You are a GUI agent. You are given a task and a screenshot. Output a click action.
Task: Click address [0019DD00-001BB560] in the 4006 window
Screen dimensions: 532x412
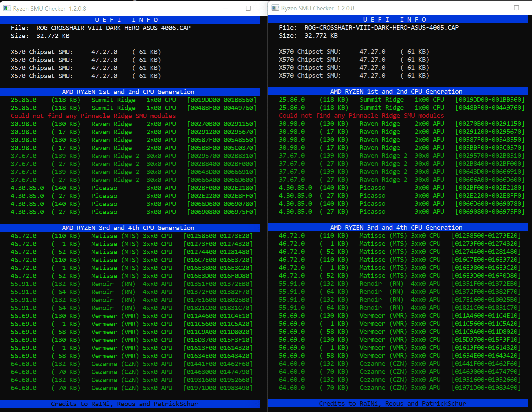click(222, 100)
